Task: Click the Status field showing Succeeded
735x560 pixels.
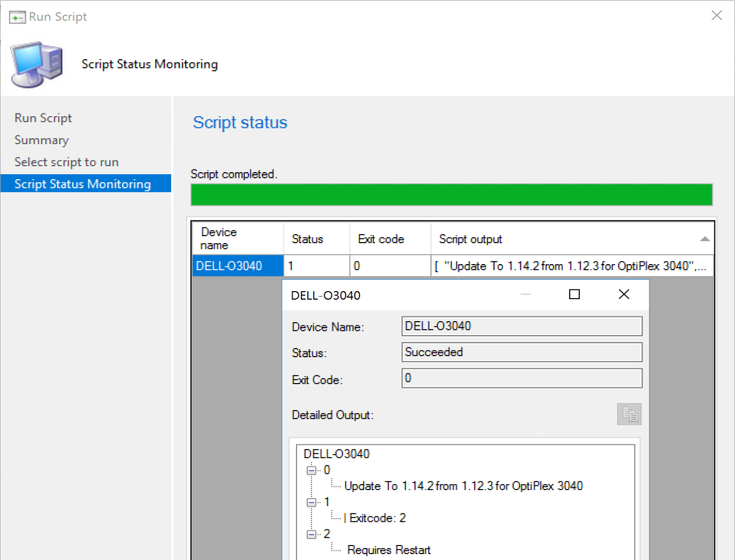Action: coord(521,352)
